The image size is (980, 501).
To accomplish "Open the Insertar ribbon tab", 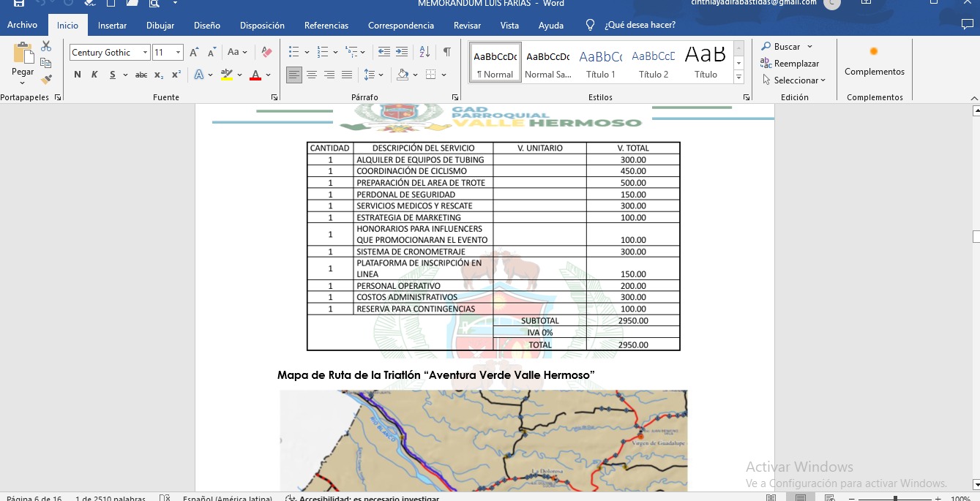I will click(x=112, y=26).
